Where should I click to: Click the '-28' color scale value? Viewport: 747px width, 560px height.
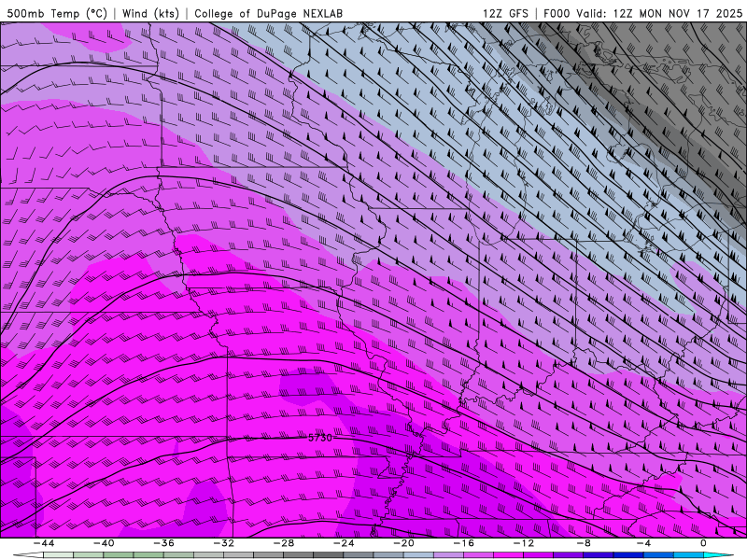tap(284, 543)
